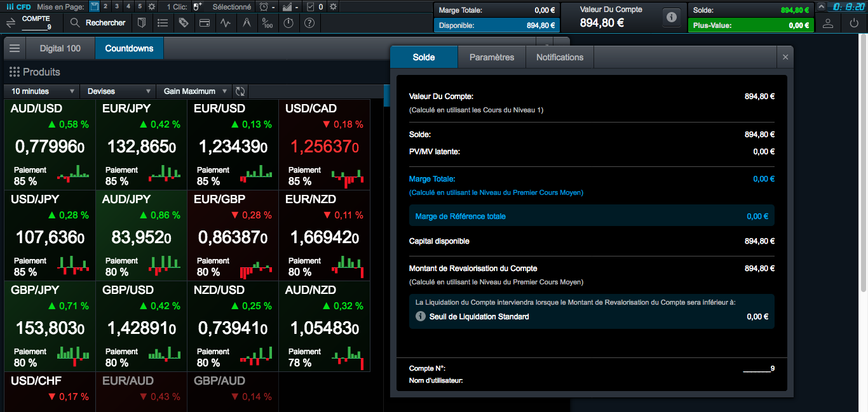868x412 pixels.
Task: Switch account using the swap arrows icon
Action: pos(11,23)
